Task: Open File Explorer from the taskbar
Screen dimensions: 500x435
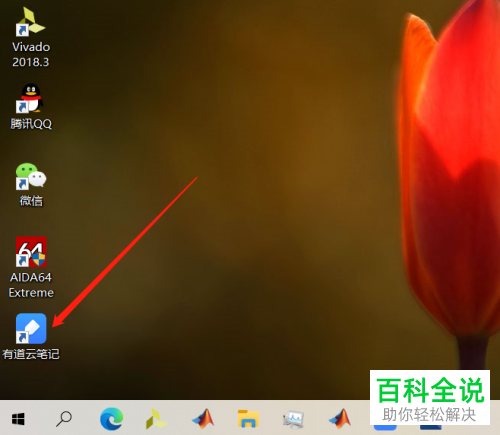Action: pos(248,419)
